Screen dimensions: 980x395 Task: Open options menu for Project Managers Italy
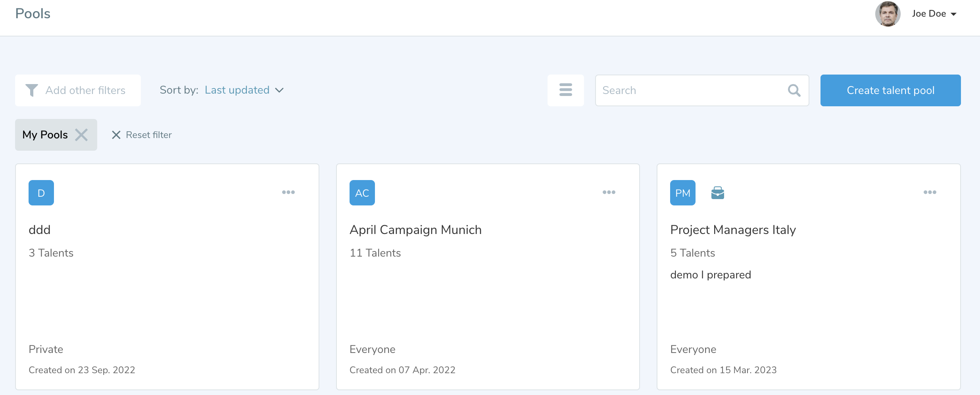[x=930, y=192]
